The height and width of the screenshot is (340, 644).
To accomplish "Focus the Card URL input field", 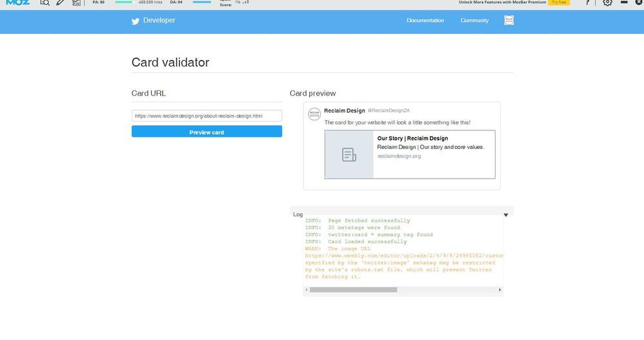I will click(x=206, y=116).
